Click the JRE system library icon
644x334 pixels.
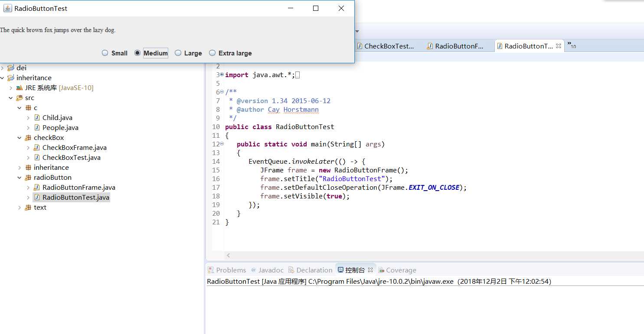tap(20, 88)
